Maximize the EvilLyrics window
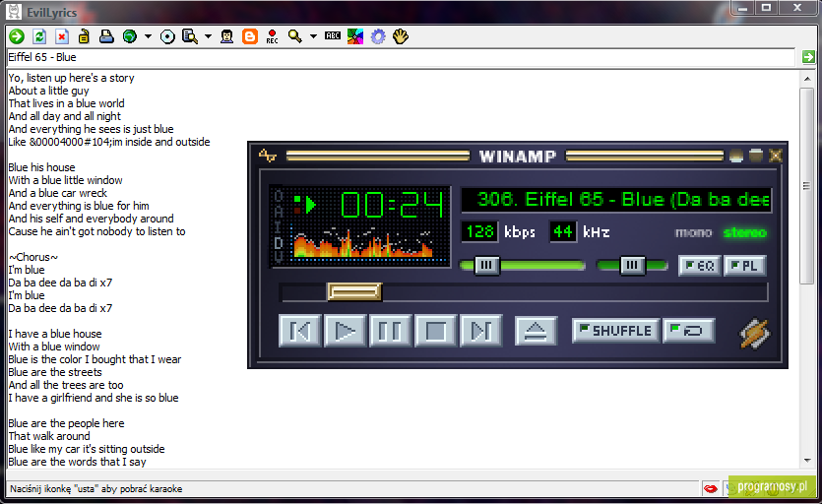The image size is (822, 504). click(767, 8)
